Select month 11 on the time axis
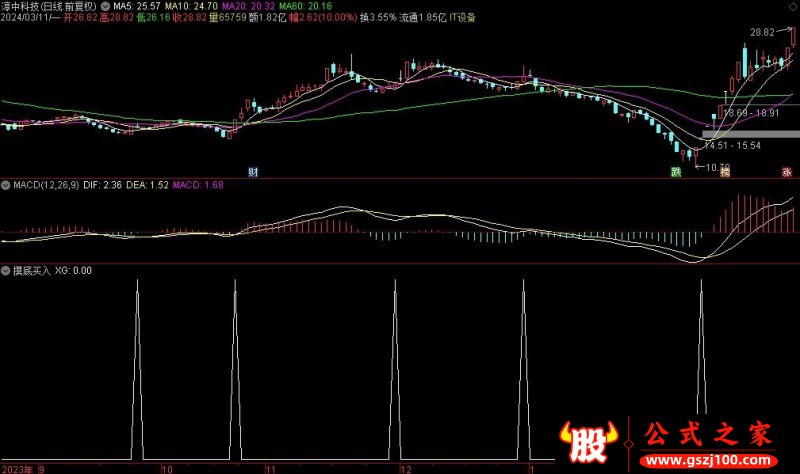This screenshot has height=474, width=800. pos(270,468)
